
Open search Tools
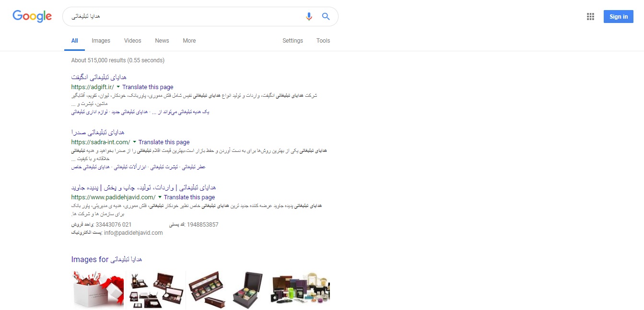pyautogui.click(x=323, y=41)
